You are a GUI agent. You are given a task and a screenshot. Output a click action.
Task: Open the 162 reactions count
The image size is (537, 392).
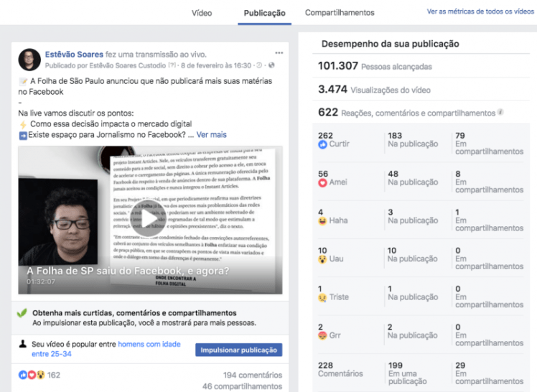[53, 375]
